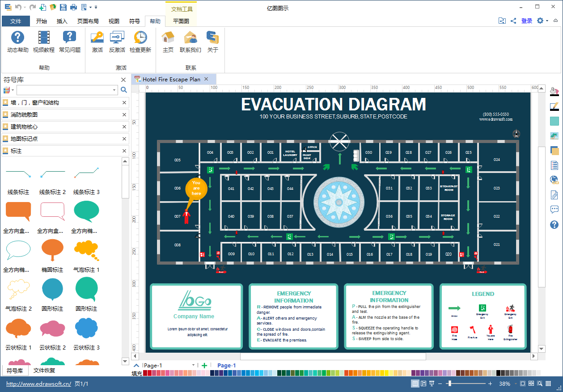The image size is (563, 392).
Task: Switch to the 页面布局 ribbon tab
Action: point(88,21)
